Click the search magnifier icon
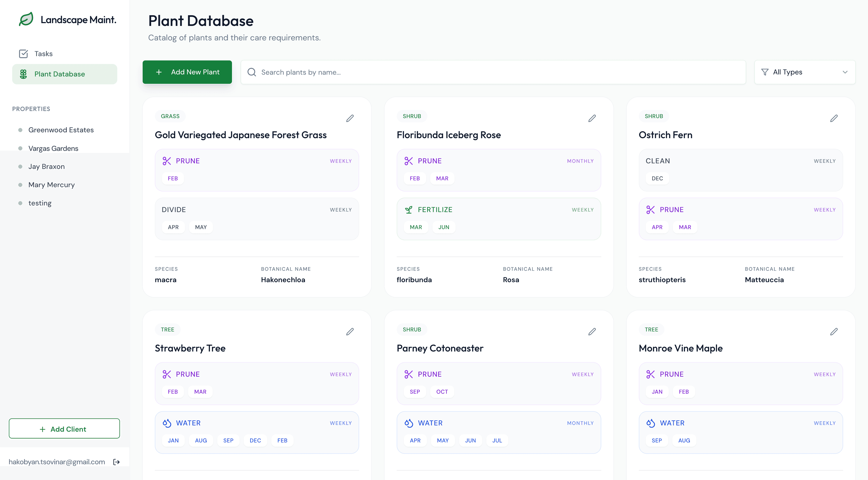The height and width of the screenshot is (480, 868). pos(252,72)
